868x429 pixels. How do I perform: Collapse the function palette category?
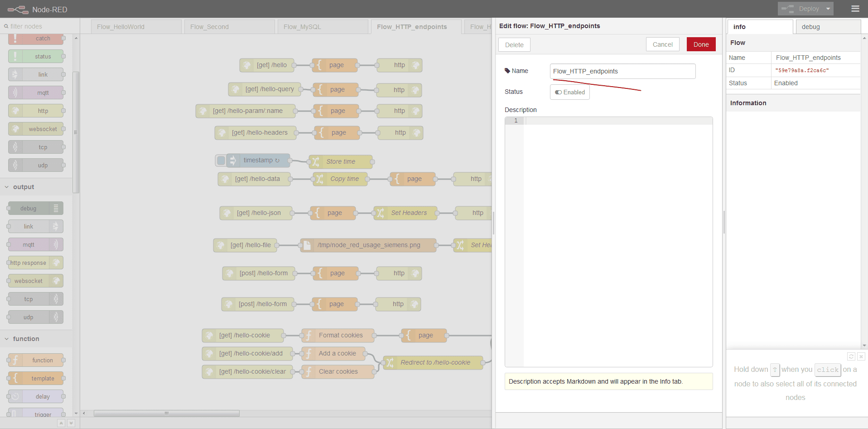(x=7, y=339)
